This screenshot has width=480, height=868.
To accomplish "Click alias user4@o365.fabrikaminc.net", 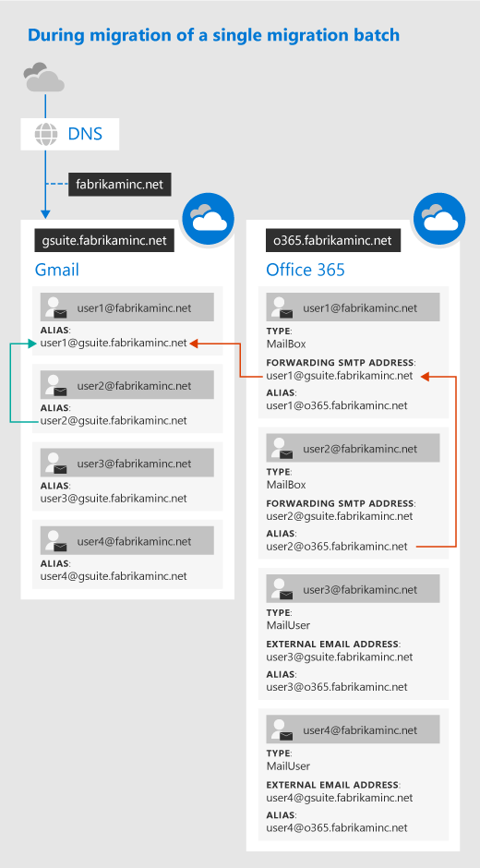I will tap(337, 827).
